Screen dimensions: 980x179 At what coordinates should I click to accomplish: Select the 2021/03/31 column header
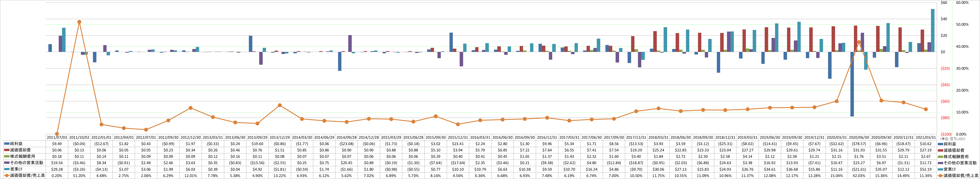(926, 138)
